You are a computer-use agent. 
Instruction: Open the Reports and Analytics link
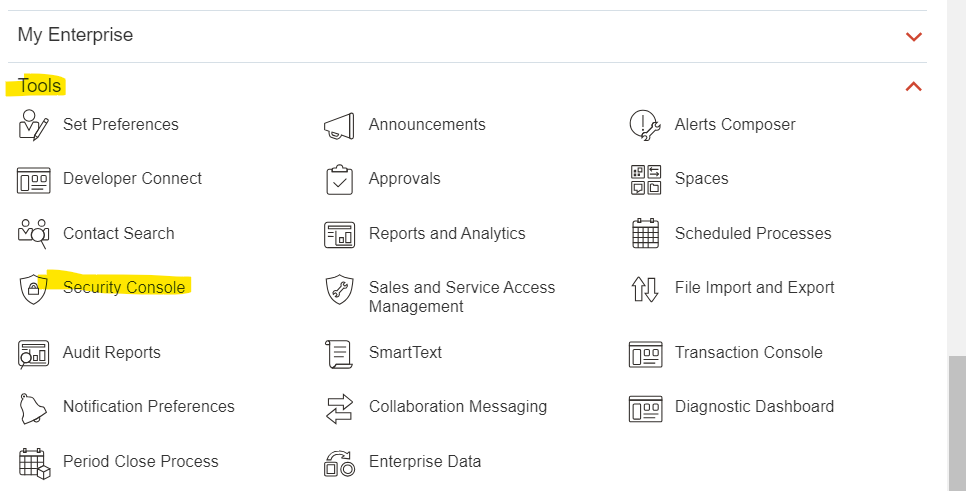(447, 233)
